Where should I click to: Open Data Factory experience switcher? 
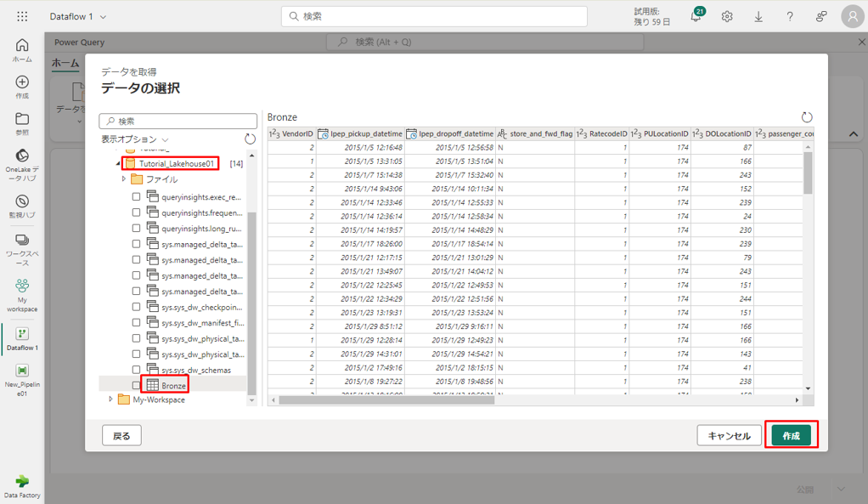tap(22, 485)
